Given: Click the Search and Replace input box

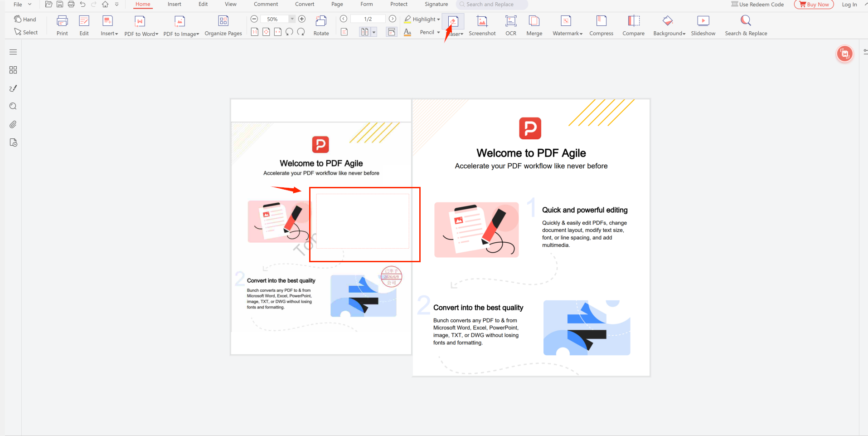Looking at the screenshot, I should [491, 5].
